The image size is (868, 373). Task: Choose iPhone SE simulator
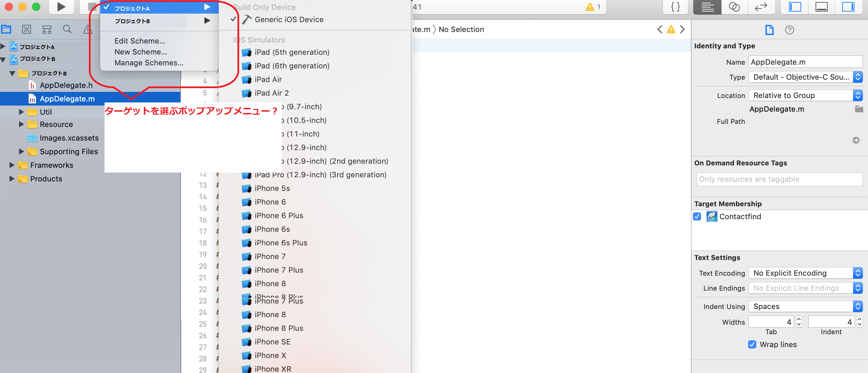click(272, 342)
